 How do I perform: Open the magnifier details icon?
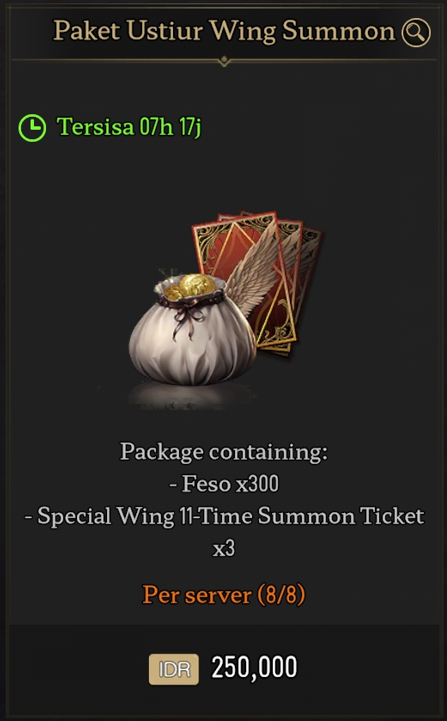pyautogui.click(x=416, y=32)
